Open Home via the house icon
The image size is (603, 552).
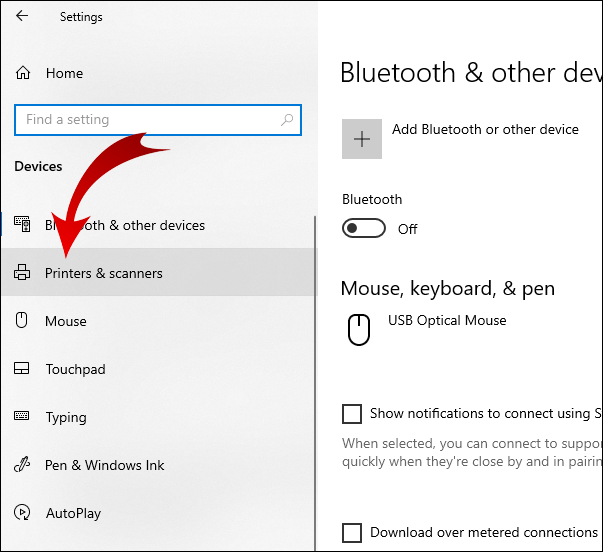23,72
